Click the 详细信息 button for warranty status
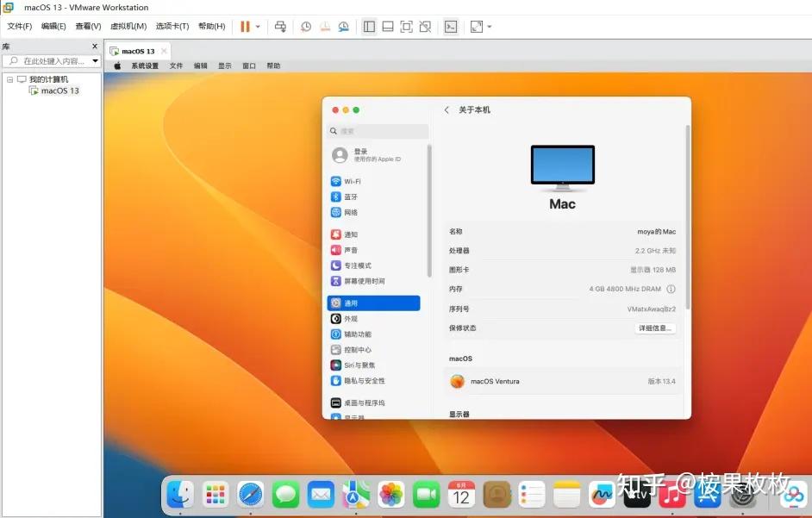 tap(655, 328)
